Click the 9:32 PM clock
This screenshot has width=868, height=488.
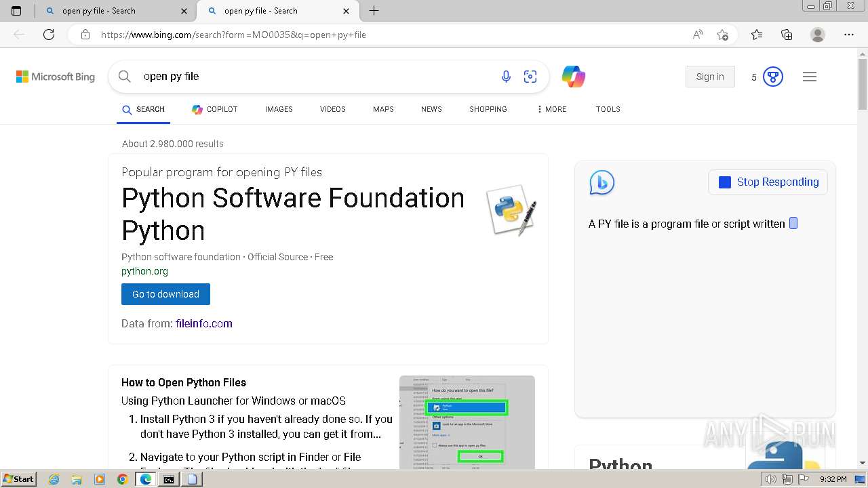(x=833, y=479)
